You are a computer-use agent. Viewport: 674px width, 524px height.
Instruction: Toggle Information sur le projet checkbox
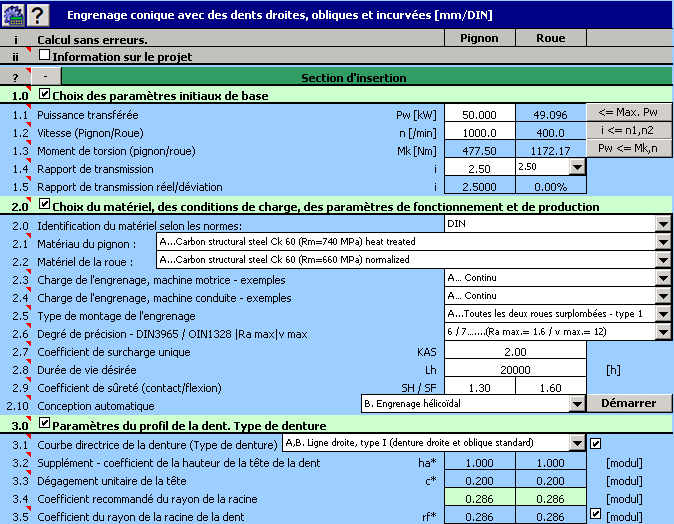point(44,55)
